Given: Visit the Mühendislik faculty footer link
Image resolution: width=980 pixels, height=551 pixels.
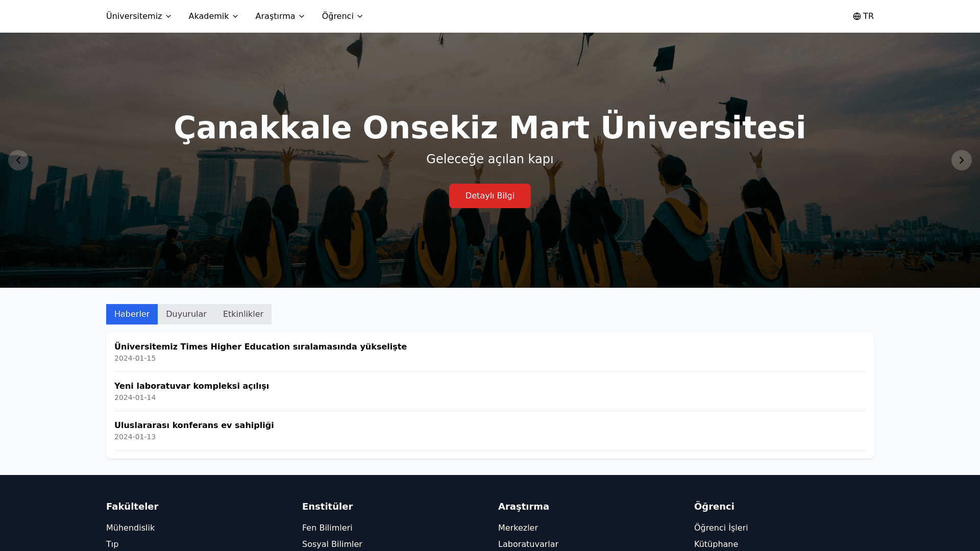Looking at the screenshot, I should click(x=130, y=528).
